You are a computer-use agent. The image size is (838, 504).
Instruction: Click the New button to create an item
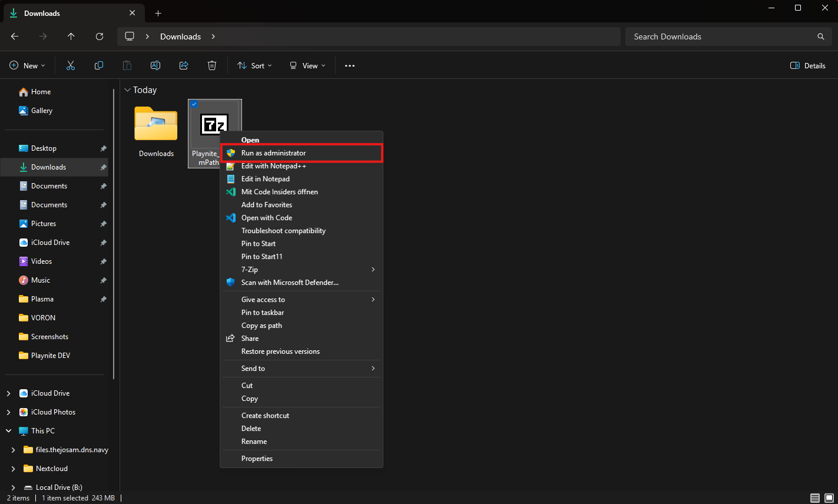[x=27, y=65]
